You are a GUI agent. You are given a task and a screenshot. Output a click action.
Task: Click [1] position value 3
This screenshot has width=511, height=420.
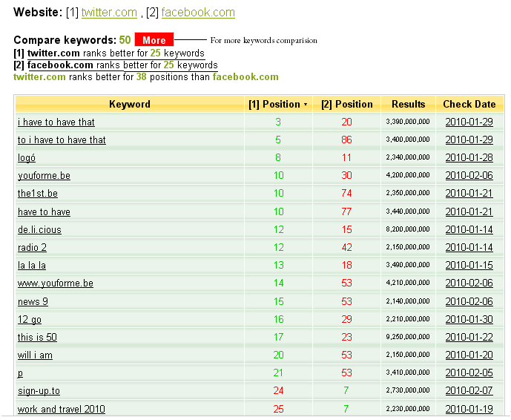pos(278,122)
